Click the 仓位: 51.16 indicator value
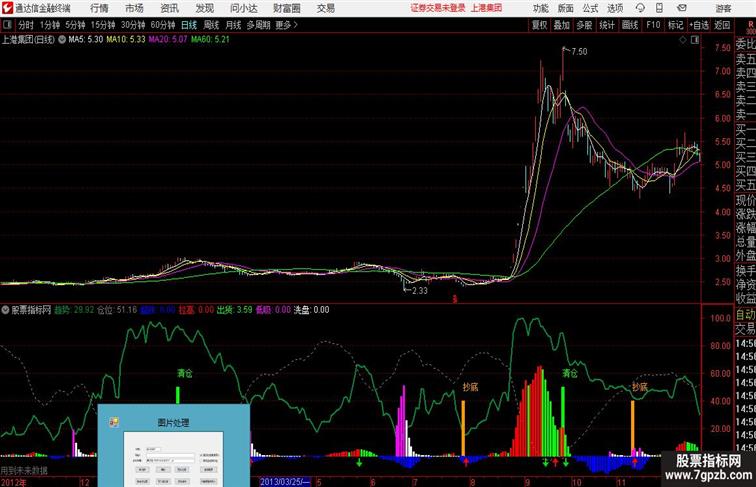Image resolution: width=756 pixels, height=487 pixels. (x=117, y=310)
